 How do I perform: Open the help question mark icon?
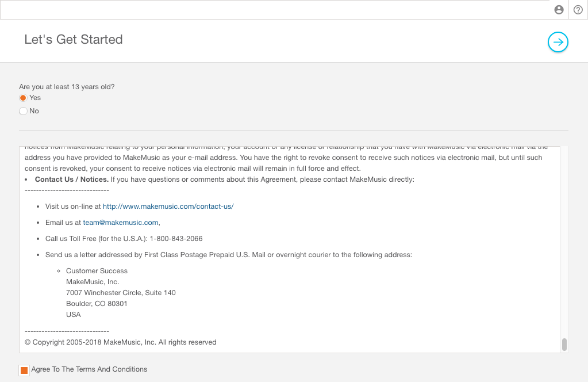[x=578, y=10]
